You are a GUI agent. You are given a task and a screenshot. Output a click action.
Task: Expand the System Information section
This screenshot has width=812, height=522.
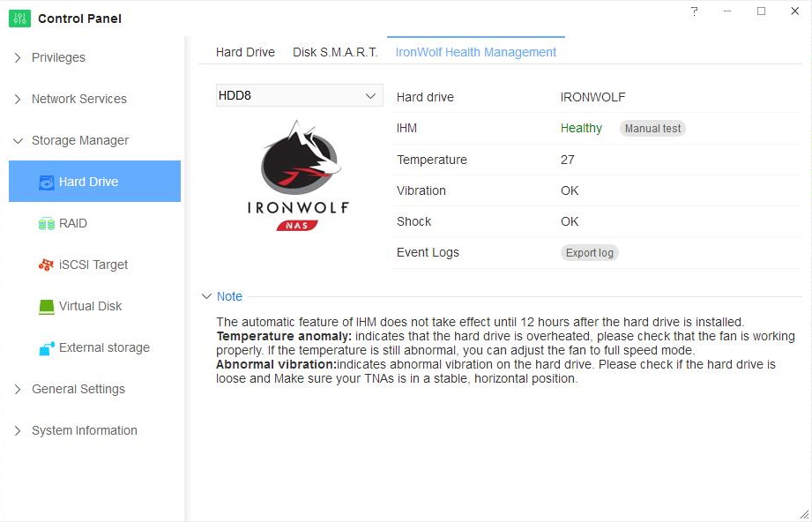pyautogui.click(x=18, y=430)
